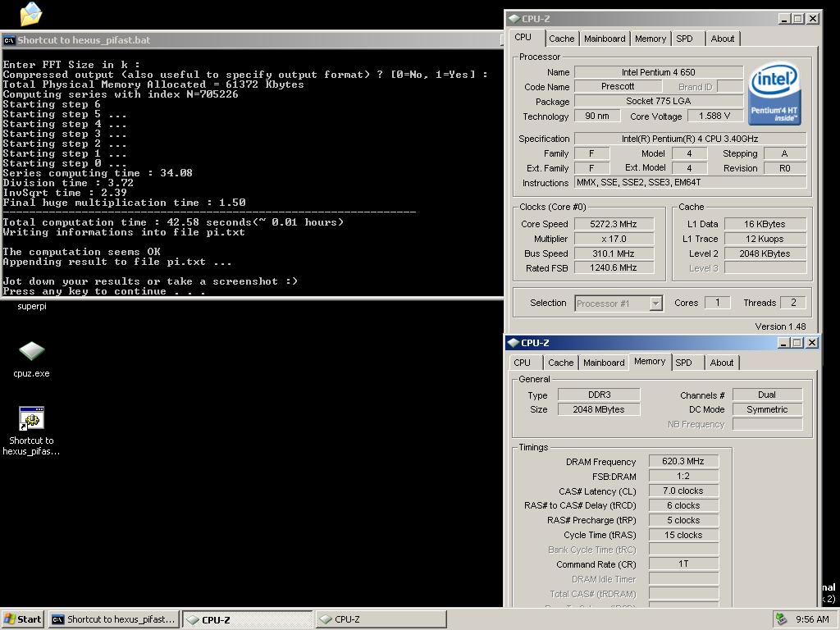Screen dimensions: 840x630
Task: Click the system tray network icon
Action: 781,619
